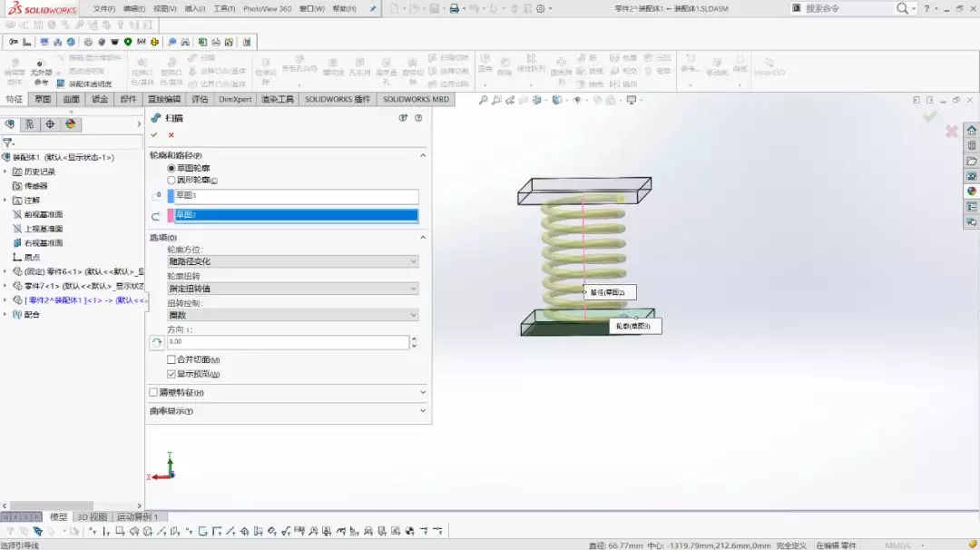Open the PhotoView 360 menu
The width and height of the screenshot is (980, 550).
267,9
